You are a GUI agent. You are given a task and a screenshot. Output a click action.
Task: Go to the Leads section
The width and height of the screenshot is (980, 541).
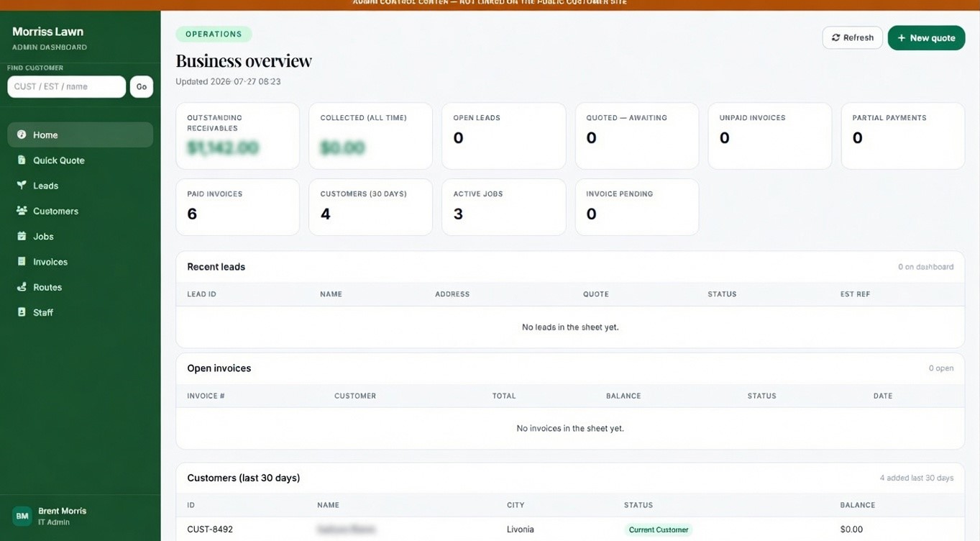point(80,186)
